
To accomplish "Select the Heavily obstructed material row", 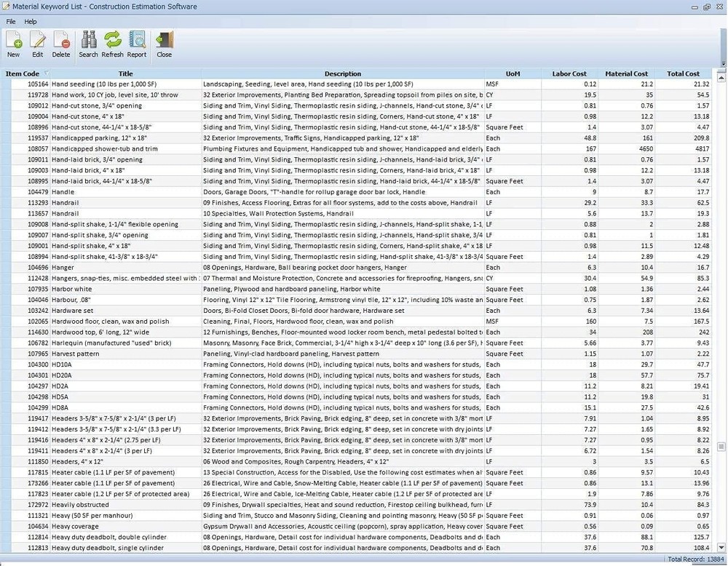I will 146,504.
